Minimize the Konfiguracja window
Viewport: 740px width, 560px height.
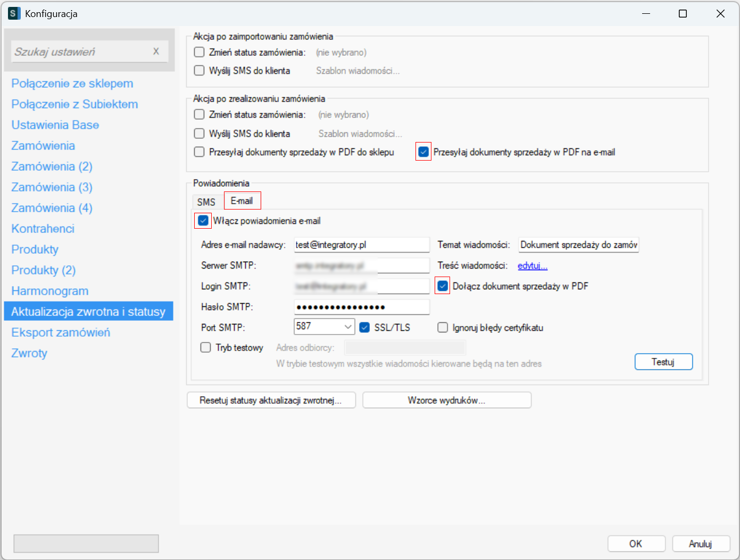646,13
